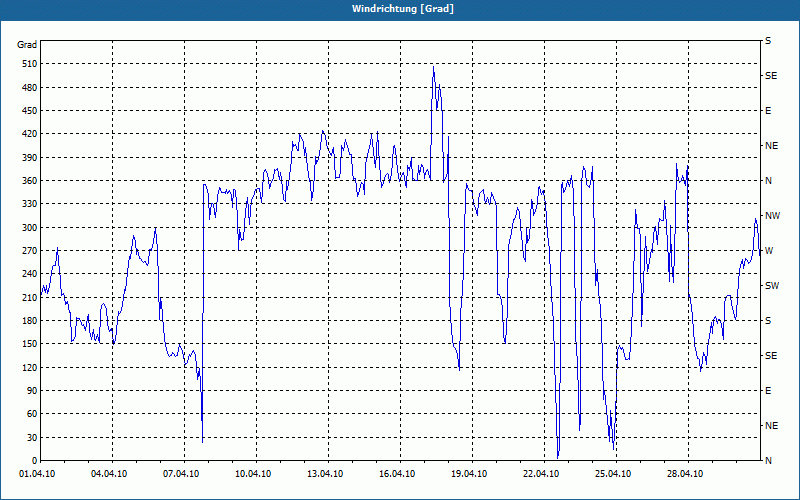Click the topmost S compass label

(x=768, y=41)
